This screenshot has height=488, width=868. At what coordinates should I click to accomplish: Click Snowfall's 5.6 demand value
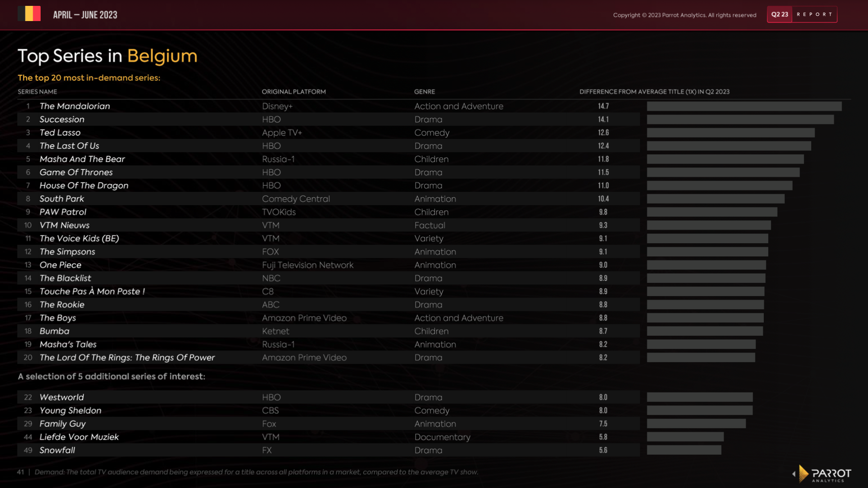point(603,450)
